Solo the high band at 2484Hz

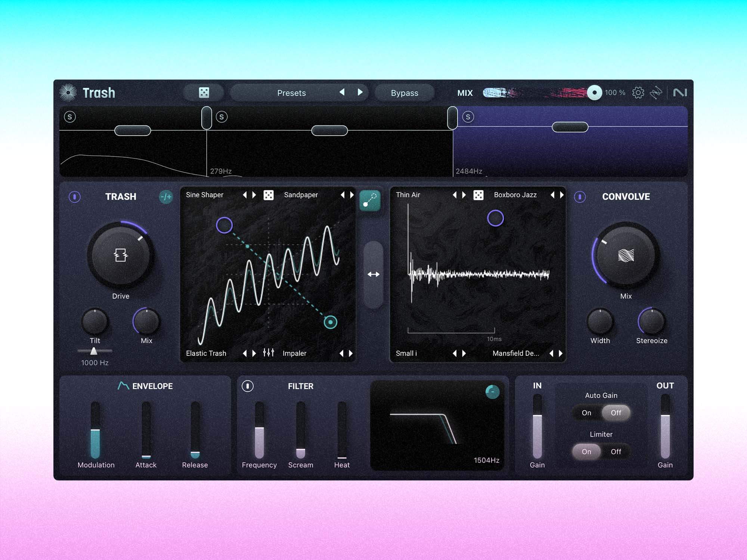tap(468, 117)
